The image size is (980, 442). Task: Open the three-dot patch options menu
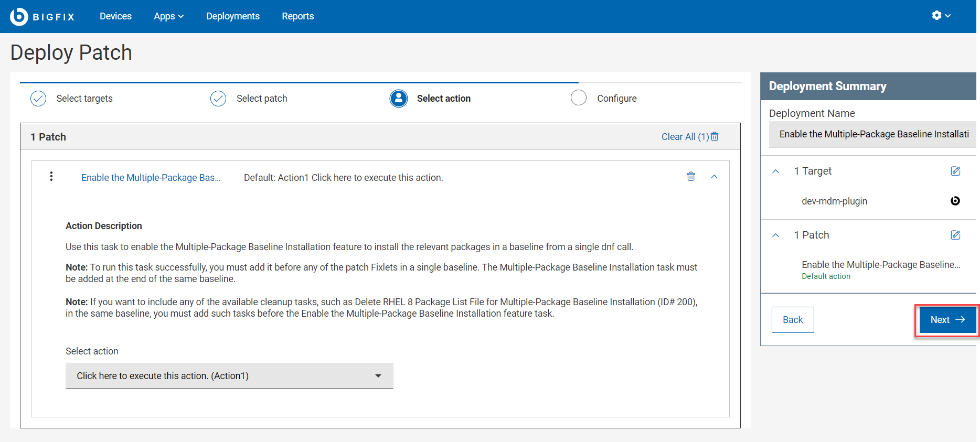click(x=51, y=177)
